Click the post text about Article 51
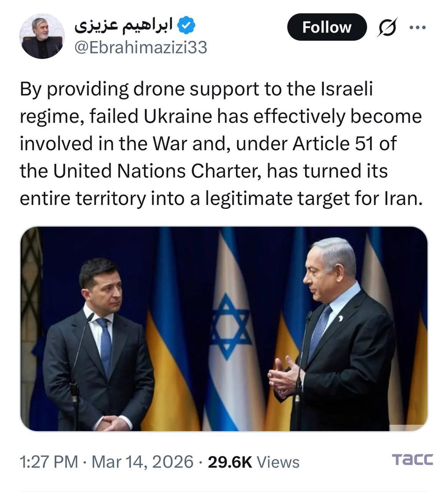 tap(221, 144)
